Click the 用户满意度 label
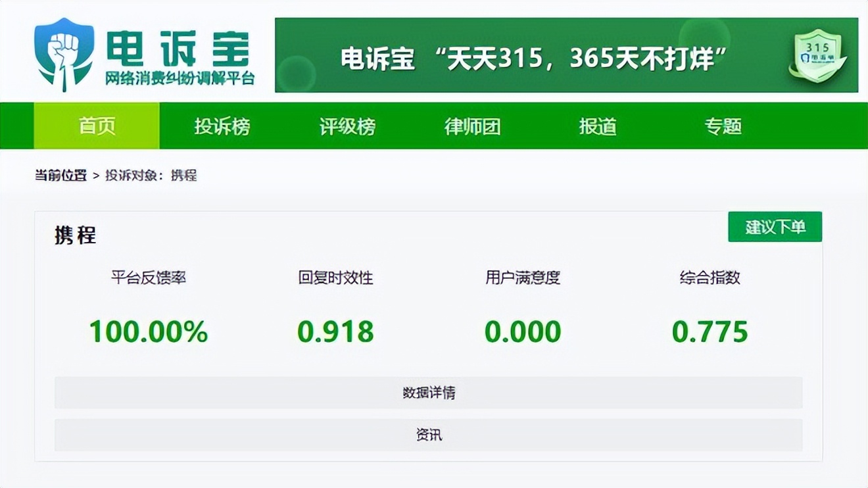Screen dimensions: 868x488 click(x=523, y=278)
